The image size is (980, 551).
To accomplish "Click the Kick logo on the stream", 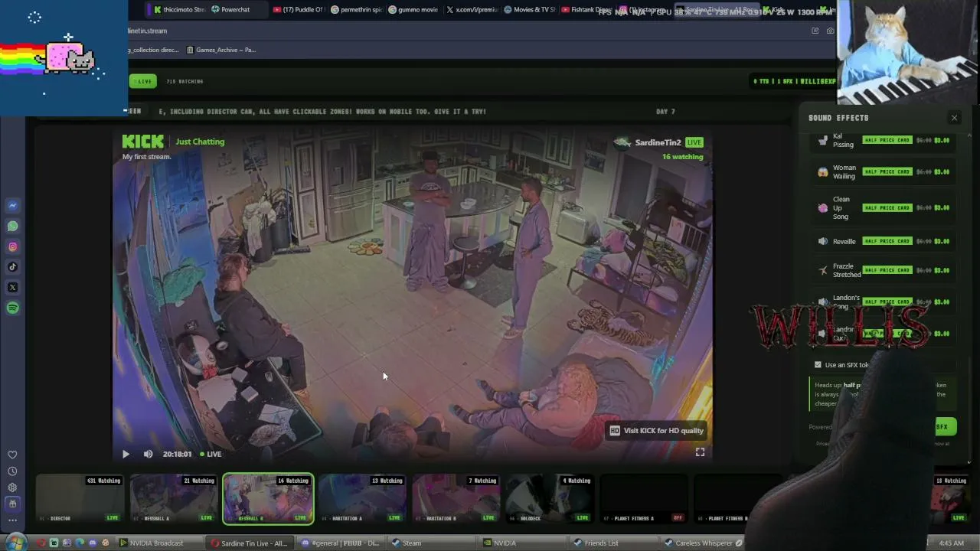I will tap(142, 142).
